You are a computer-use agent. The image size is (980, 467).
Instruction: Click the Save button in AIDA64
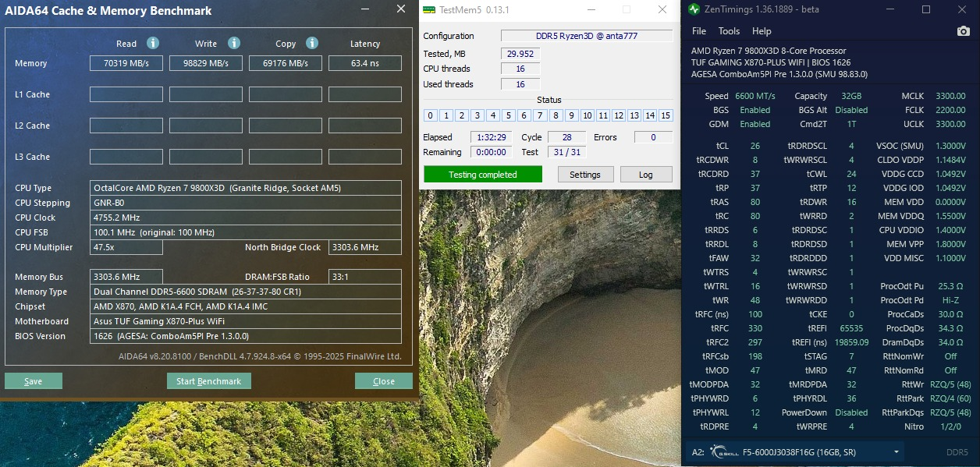pyautogui.click(x=34, y=381)
